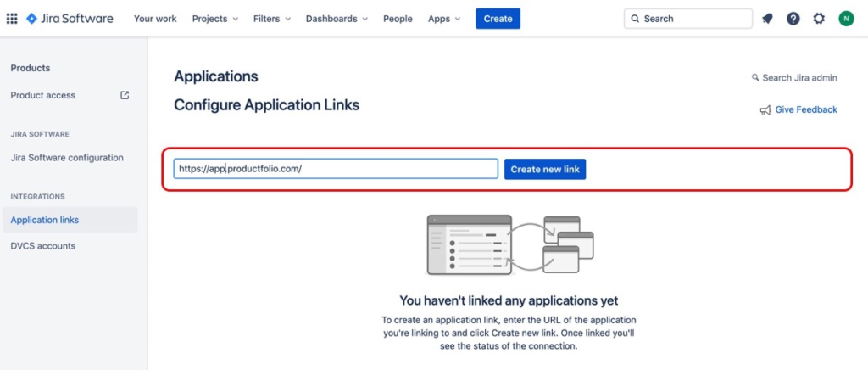Open the People menu item
Screen dimensions: 868x370
pyautogui.click(x=398, y=19)
